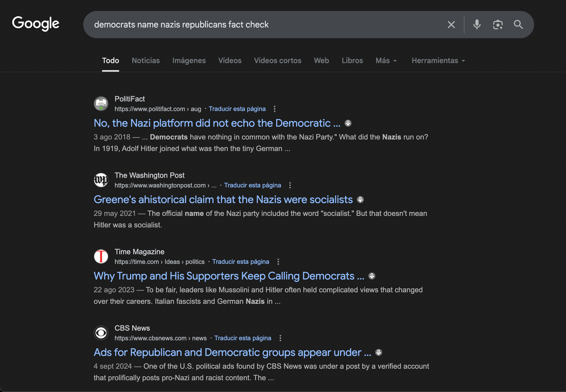This screenshot has height=392, width=566.
Task: Switch to the Noticias tab
Action: click(x=146, y=61)
